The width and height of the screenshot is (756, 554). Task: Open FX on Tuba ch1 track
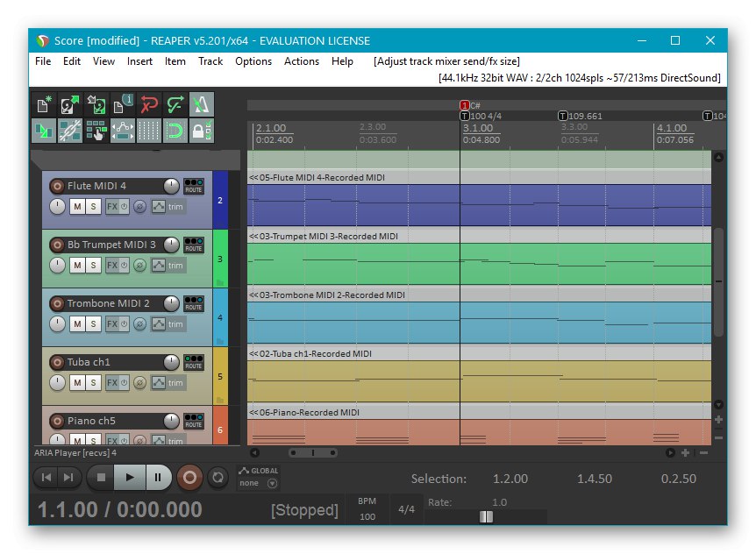pyautogui.click(x=112, y=383)
